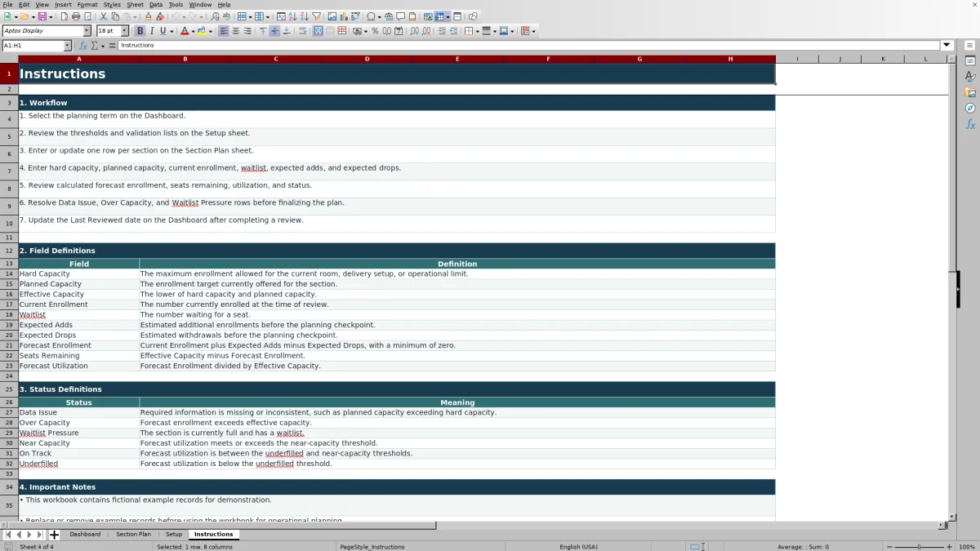Click the Spelling check icon
The image size is (980, 551).
(226, 16)
